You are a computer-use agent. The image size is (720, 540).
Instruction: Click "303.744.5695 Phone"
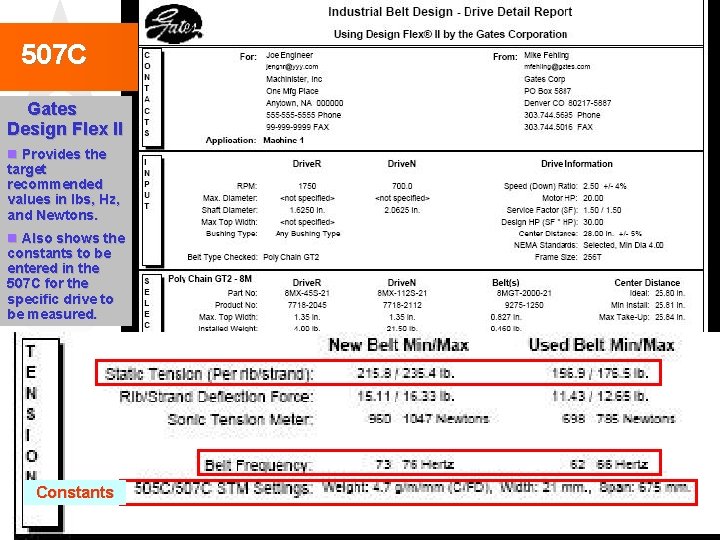click(x=562, y=115)
